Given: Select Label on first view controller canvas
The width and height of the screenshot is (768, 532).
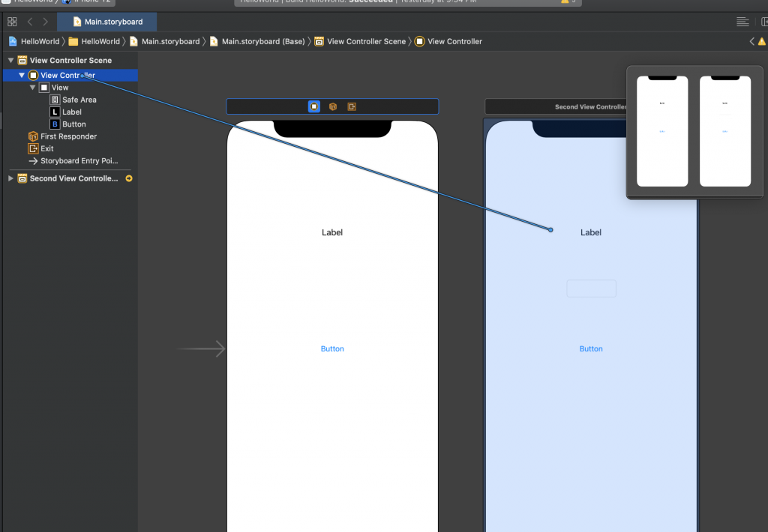Looking at the screenshot, I should 332,232.
